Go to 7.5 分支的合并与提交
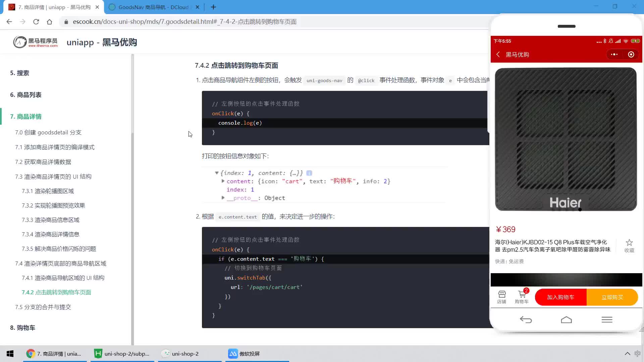The width and height of the screenshot is (644, 362). 43,307
